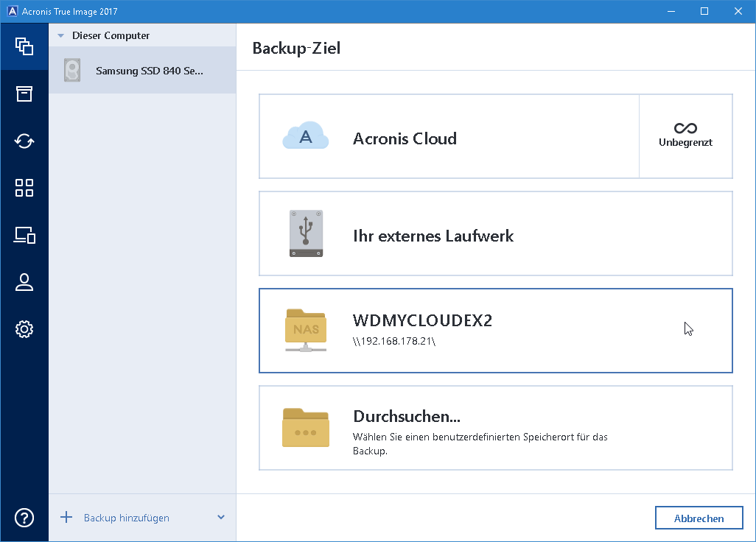756x542 pixels.
Task: Click the plus icon for adding backup
Action: click(x=66, y=518)
